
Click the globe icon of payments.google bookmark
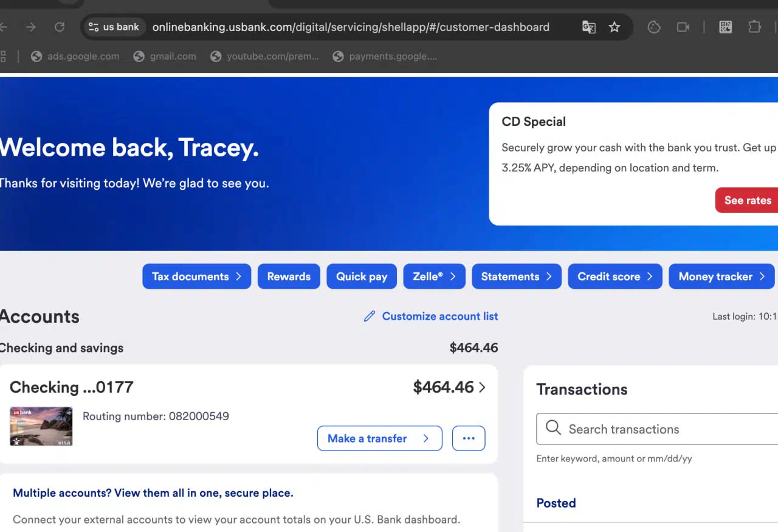(338, 57)
